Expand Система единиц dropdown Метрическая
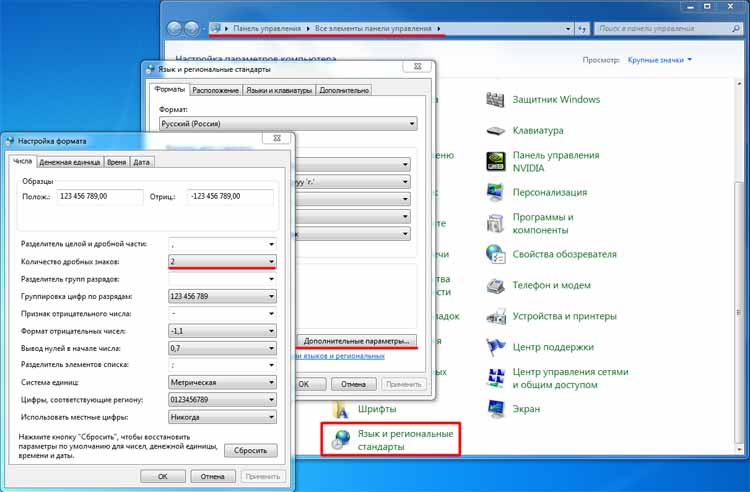Screen dimensions: 750x492 pyautogui.click(x=271, y=383)
